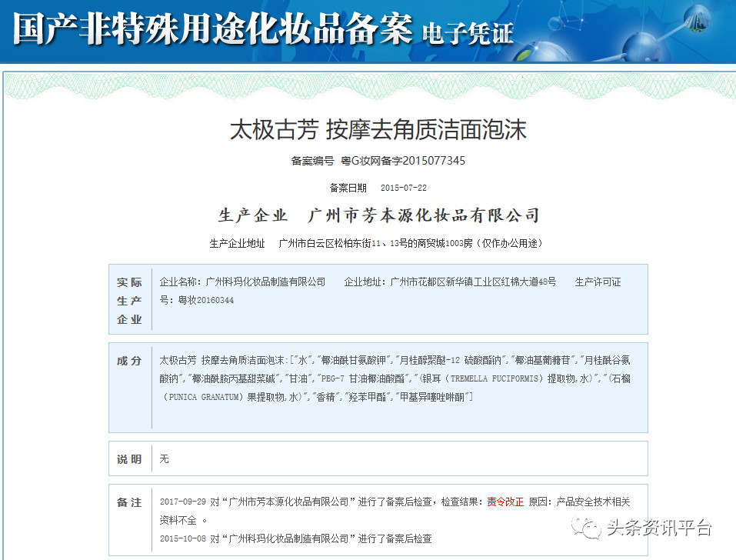Click the company name 广州市芳本源化妆品有限公司 heading

click(x=423, y=215)
